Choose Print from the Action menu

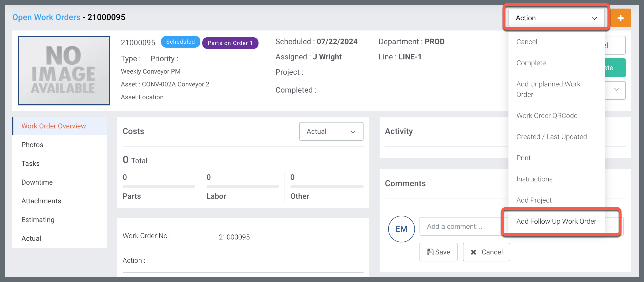pyautogui.click(x=523, y=158)
